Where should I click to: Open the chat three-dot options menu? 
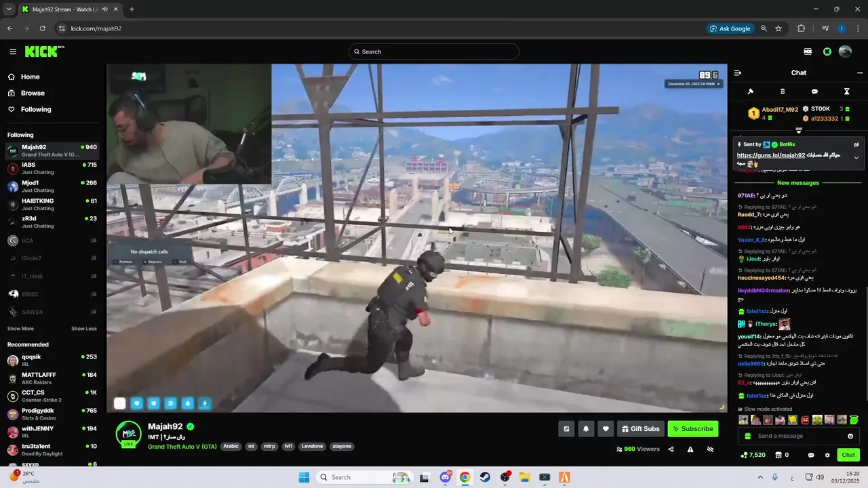point(859,73)
